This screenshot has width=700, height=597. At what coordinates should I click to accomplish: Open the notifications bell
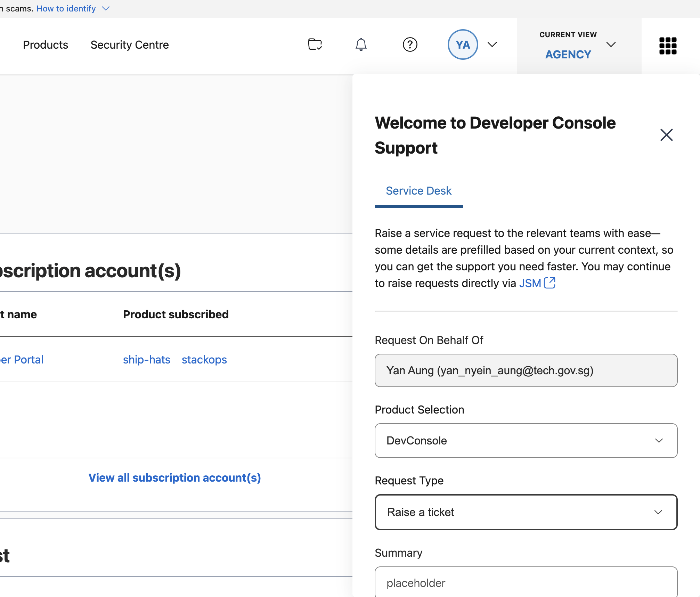point(361,44)
